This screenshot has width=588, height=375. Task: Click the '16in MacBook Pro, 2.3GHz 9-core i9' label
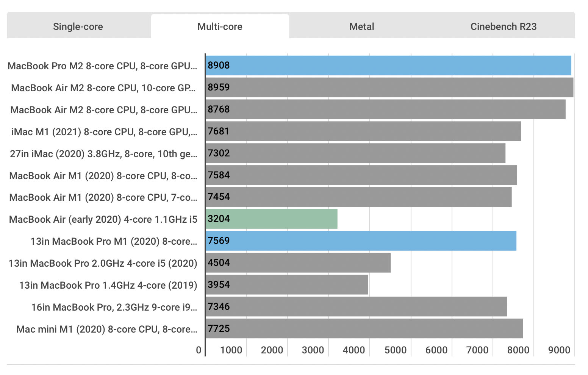point(114,307)
